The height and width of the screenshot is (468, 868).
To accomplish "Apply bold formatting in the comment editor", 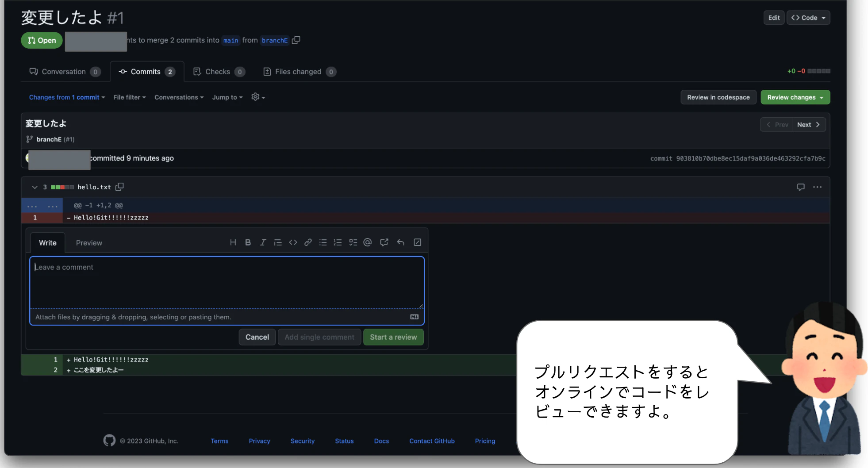I will [x=248, y=242].
